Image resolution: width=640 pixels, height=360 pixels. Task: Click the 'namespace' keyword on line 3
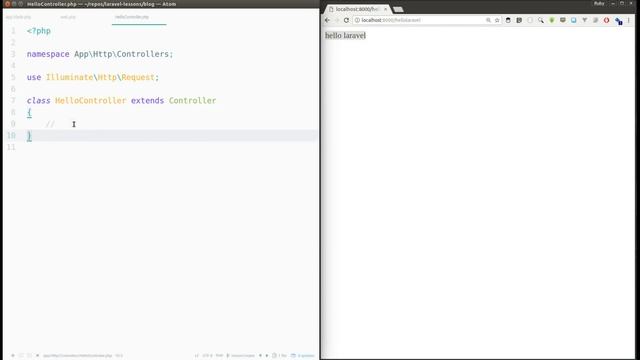point(48,54)
